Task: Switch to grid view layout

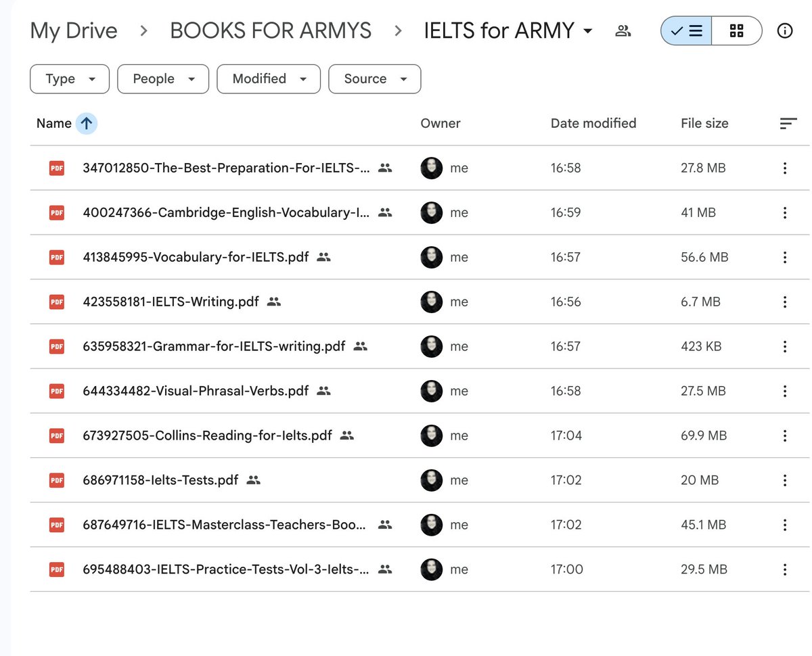Action: click(737, 30)
